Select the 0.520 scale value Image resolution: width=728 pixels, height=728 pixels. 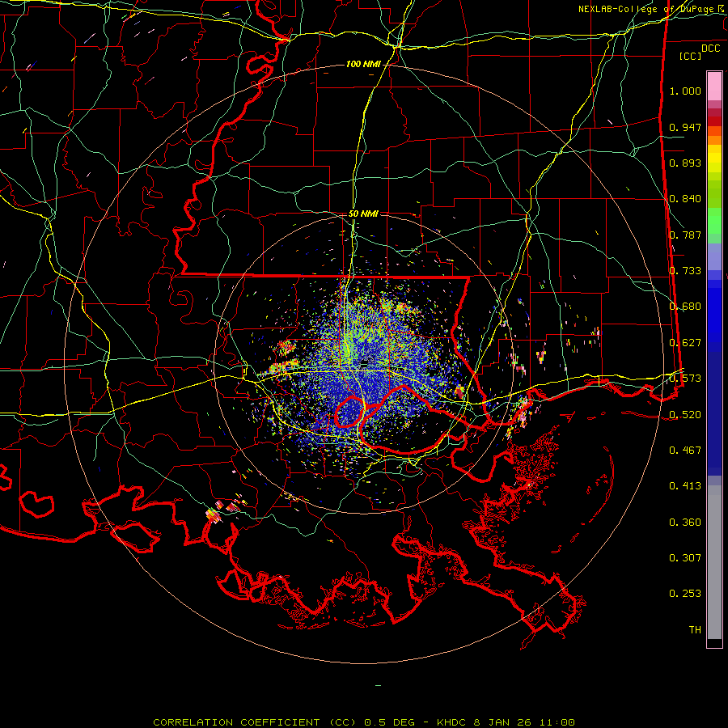pos(685,415)
